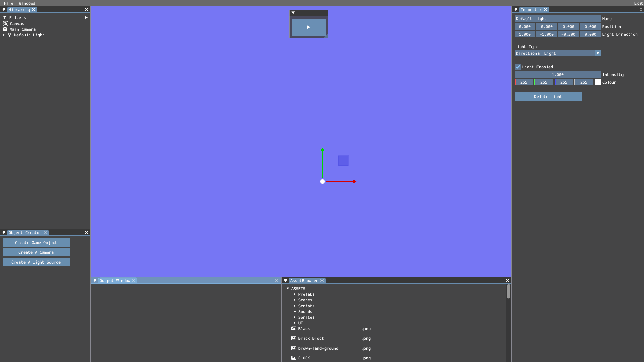Close the Output Window tab with its X
644x362 pixels.
134,280
